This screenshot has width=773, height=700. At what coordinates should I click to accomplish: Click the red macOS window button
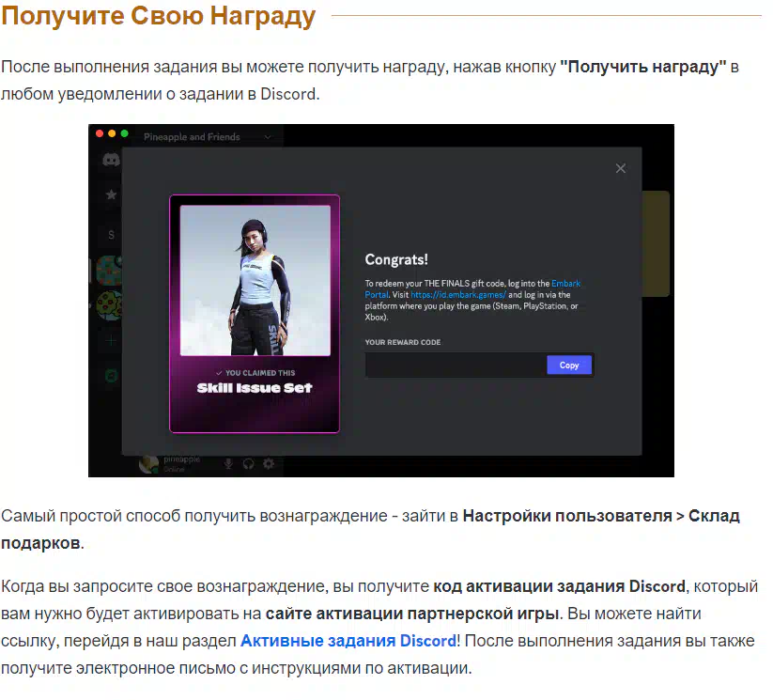coord(100,133)
